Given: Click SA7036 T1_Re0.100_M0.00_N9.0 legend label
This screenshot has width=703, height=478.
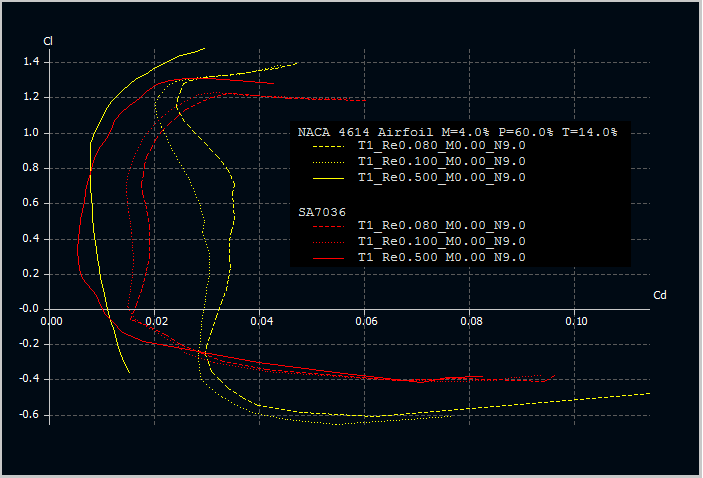Looking at the screenshot, I should (442, 241).
